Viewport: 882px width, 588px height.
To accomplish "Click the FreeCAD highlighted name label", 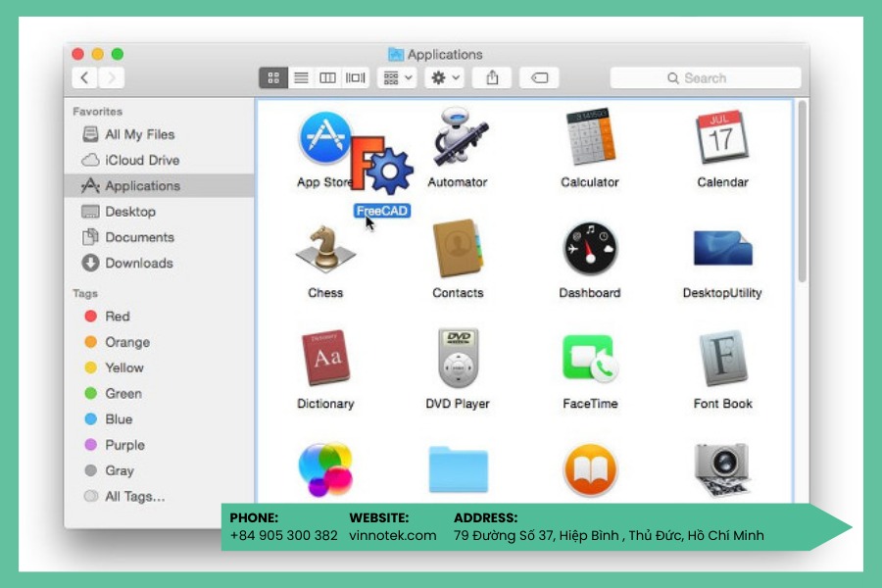I will click(x=382, y=211).
